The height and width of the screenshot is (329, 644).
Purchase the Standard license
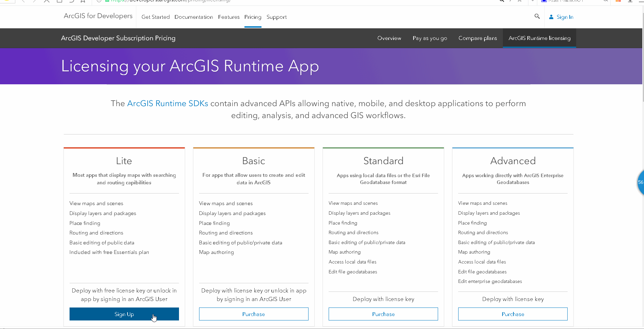click(383, 314)
